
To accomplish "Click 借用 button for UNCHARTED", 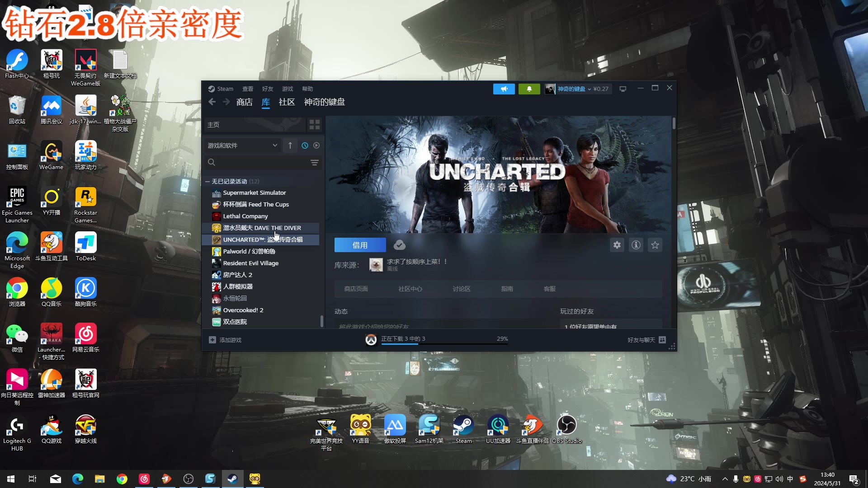I will (x=359, y=245).
